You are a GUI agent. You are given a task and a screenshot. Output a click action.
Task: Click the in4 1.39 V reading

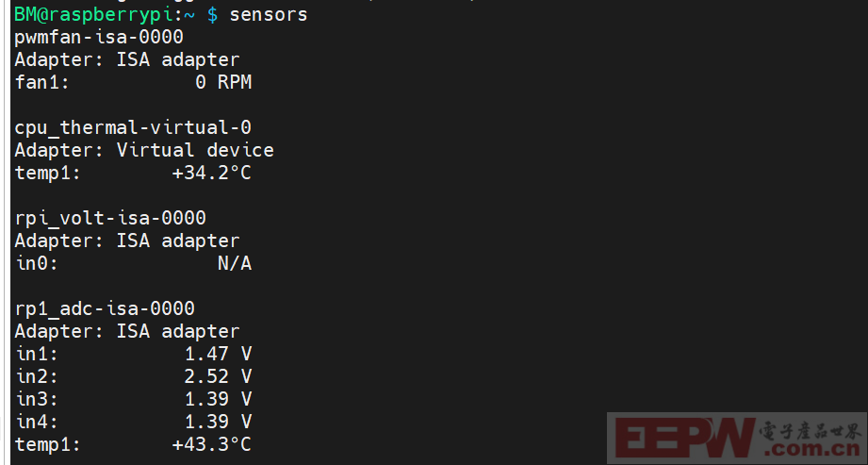pos(133,422)
